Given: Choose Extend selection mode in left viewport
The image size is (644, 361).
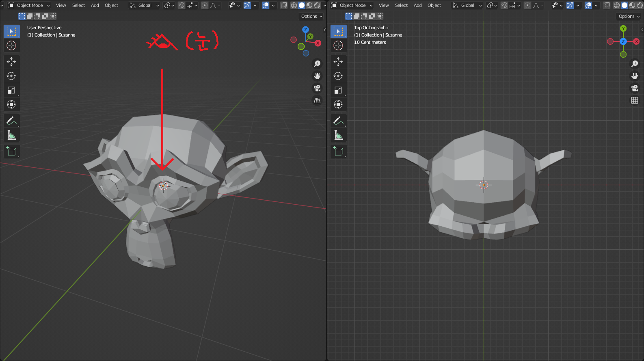Looking at the screenshot, I should click(30, 16).
